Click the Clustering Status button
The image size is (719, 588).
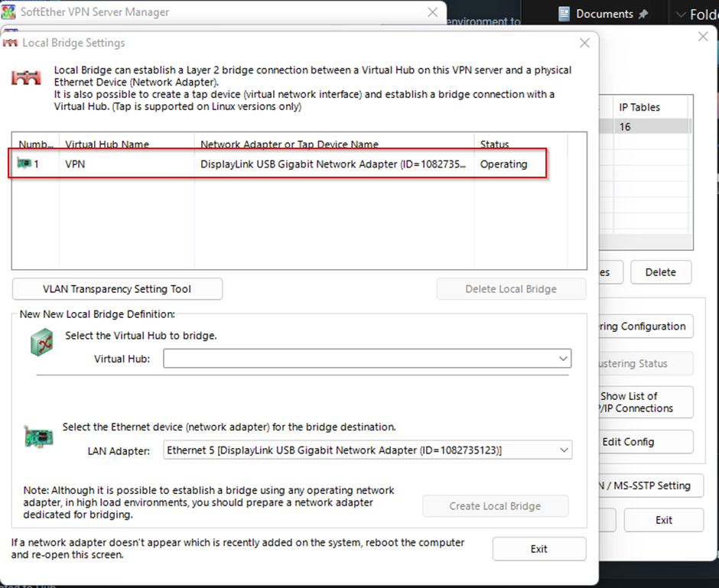click(x=646, y=363)
